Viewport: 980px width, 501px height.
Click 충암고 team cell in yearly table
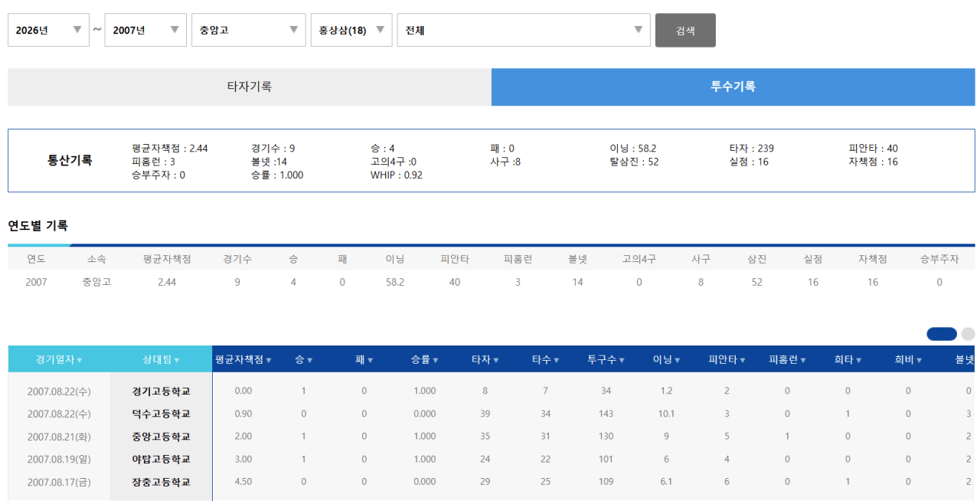[97, 282]
